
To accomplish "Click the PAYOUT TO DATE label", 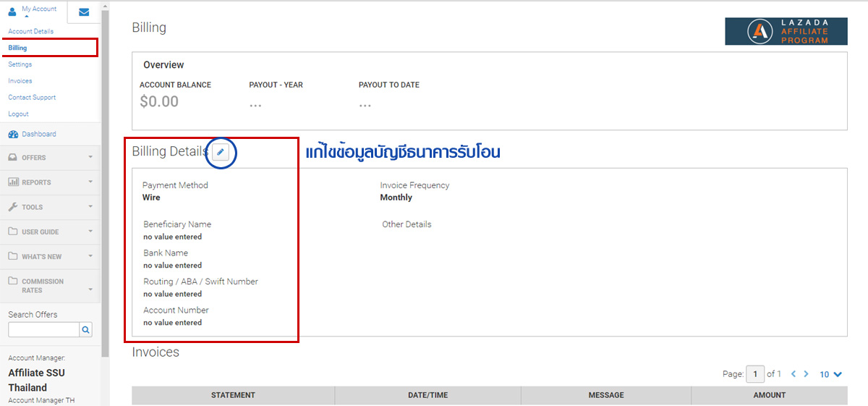I will point(389,85).
